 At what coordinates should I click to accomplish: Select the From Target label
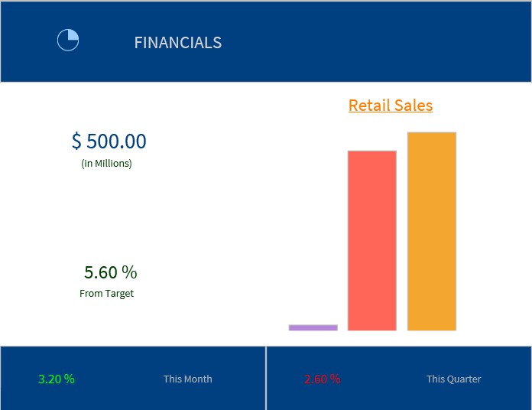[x=106, y=294]
